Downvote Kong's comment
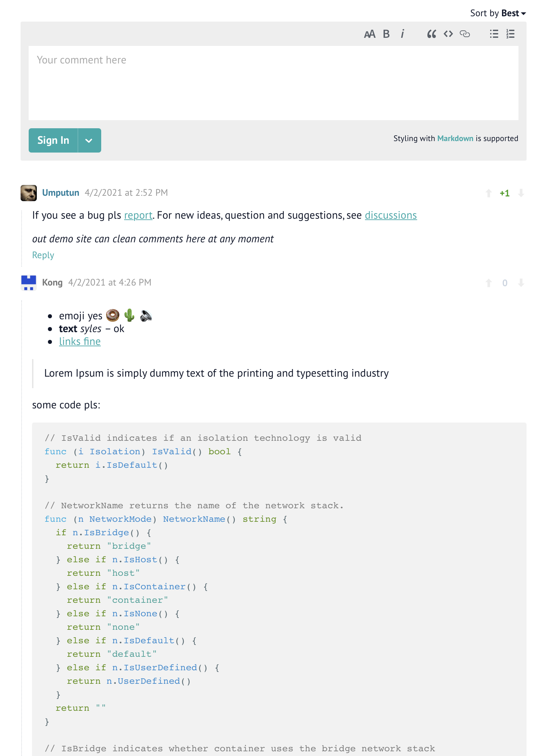This screenshot has width=535, height=756. [521, 283]
